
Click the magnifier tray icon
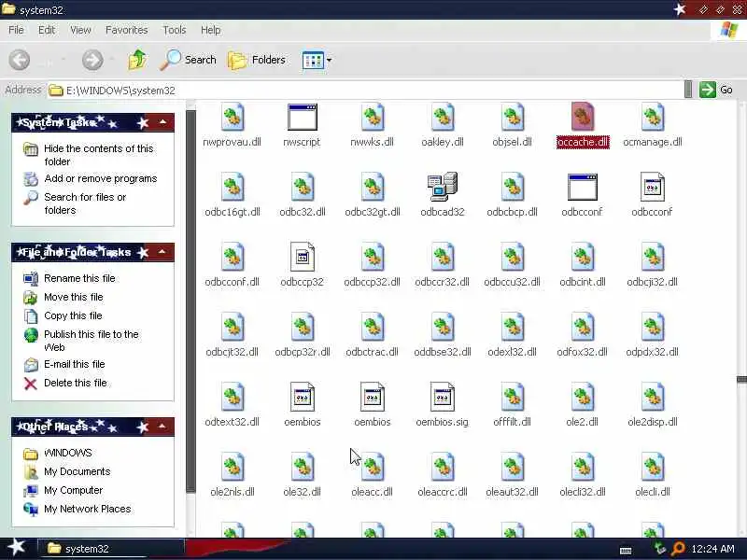[x=678, y=549]
